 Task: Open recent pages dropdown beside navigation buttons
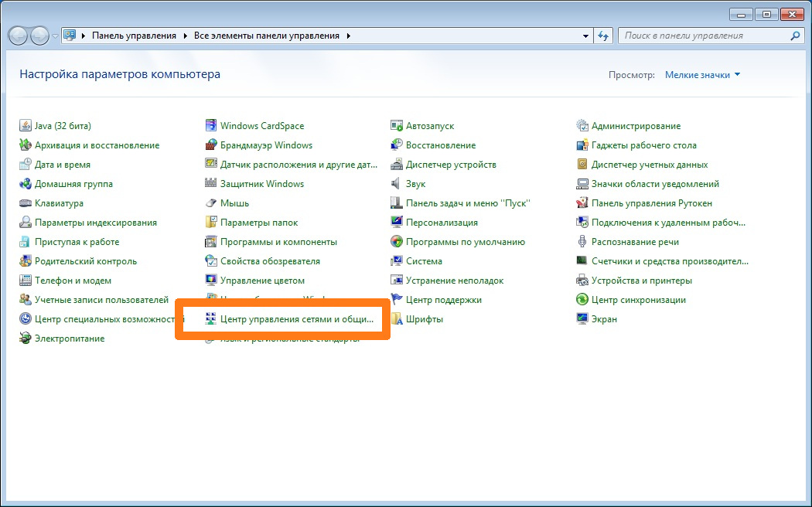tap(55, 36)
